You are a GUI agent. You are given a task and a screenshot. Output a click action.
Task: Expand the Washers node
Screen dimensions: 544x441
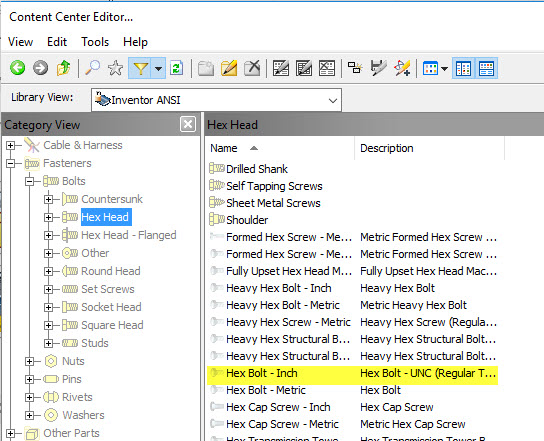click(29, 415)
